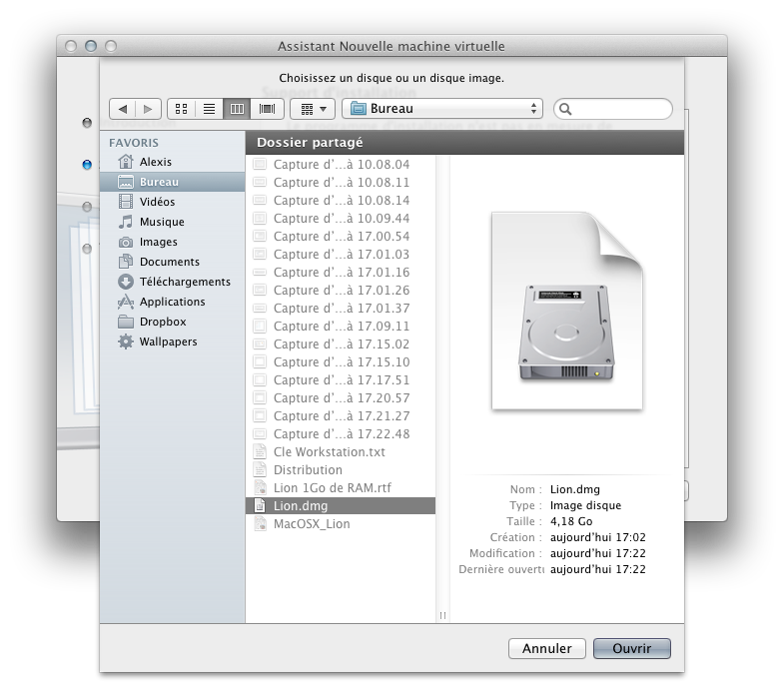Switch to list view mode
Screen dimensions: 784x683
(x=210, y=109)
